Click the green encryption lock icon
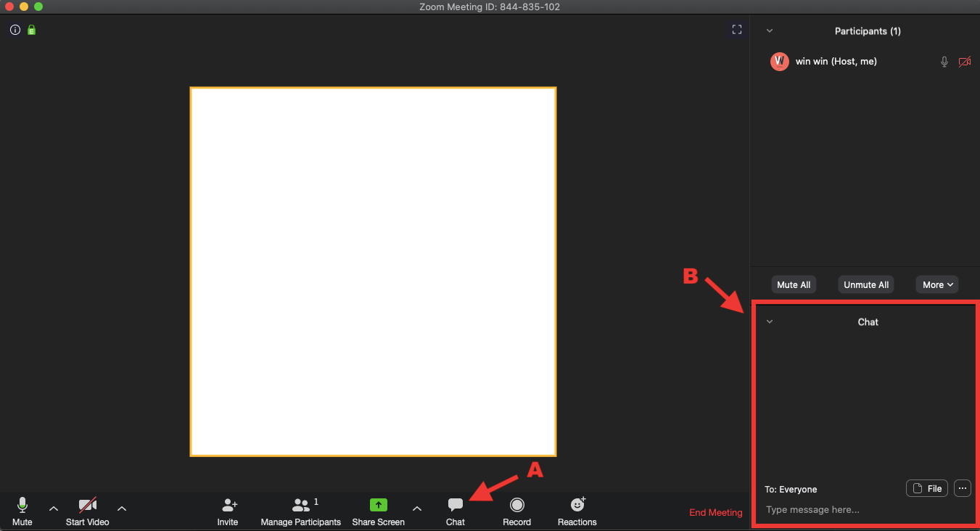980x531 pixels. click(x=32, y=30)
